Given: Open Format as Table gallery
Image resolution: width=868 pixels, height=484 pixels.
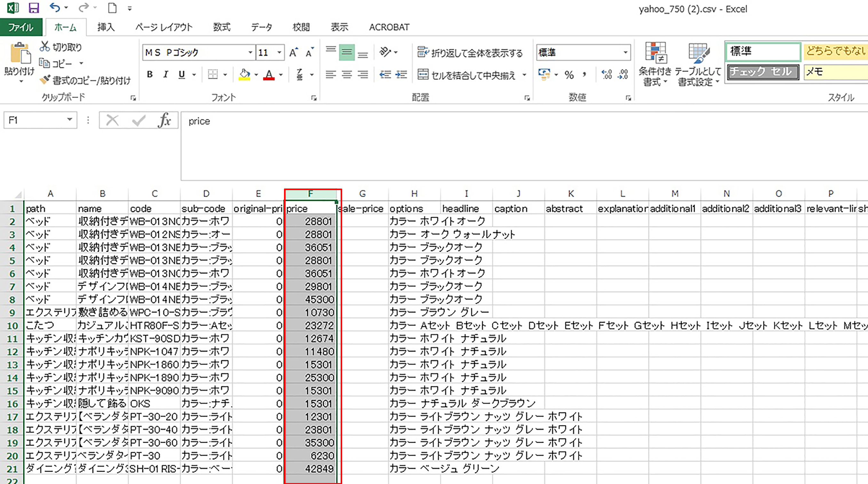Looking at the screenshot, I should 698,64.
